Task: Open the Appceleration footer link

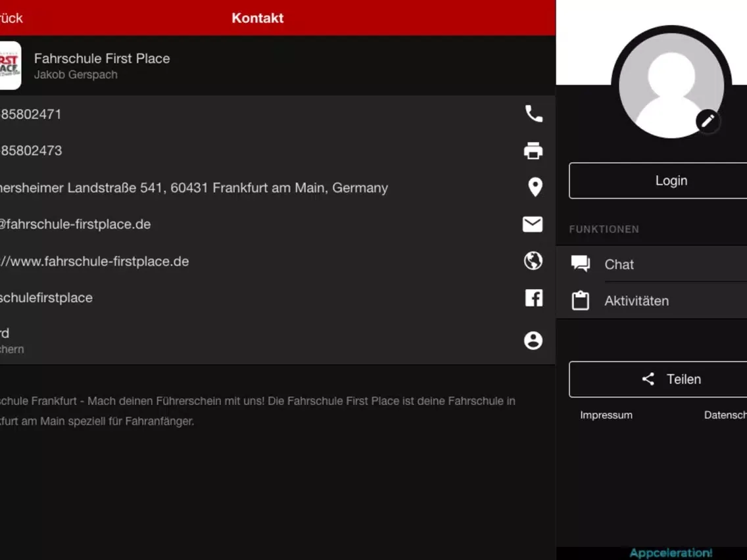Action: click(x=671, y=553)
